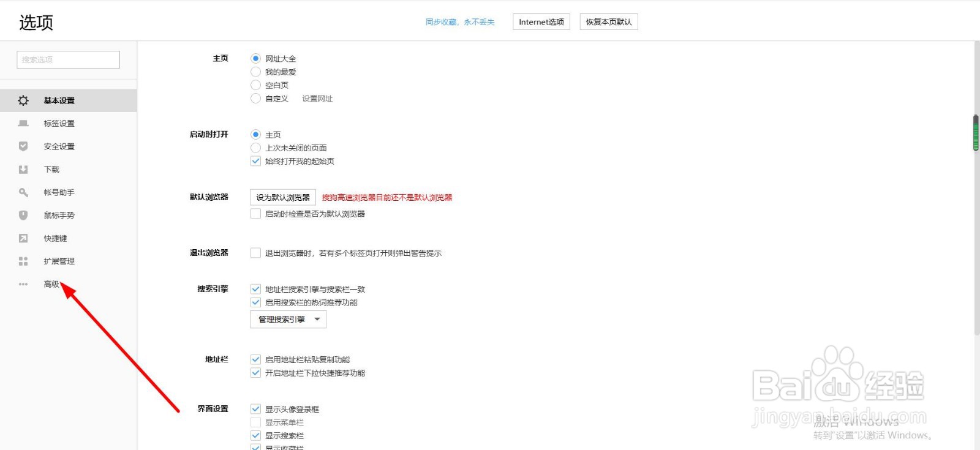Screen dimensions: 980x450
Task: Click the shield icon beside 安全设置
Action: tap(23, 146)
